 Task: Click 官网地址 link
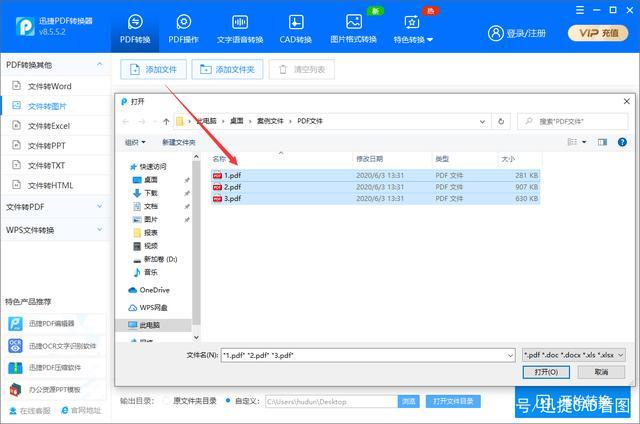coord(81,410)
